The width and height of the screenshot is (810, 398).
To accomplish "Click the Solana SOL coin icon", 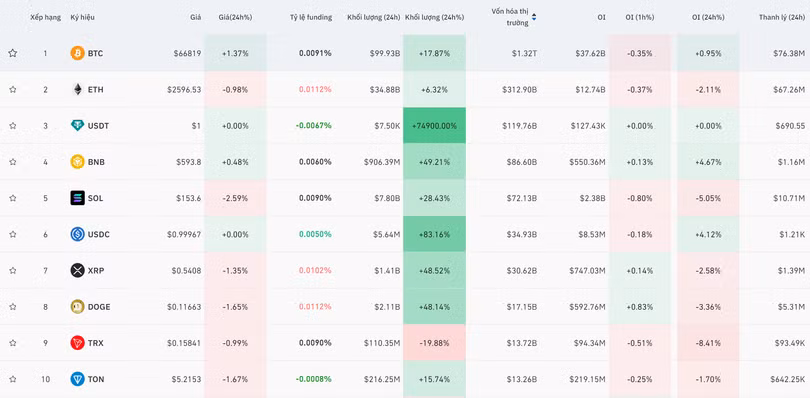I will tap(77, 198).
